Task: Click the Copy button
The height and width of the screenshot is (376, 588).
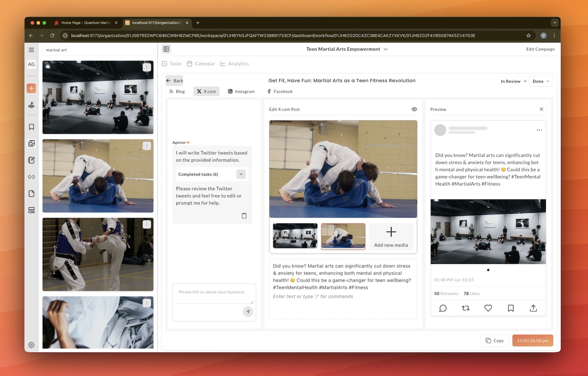Action: 494,341
